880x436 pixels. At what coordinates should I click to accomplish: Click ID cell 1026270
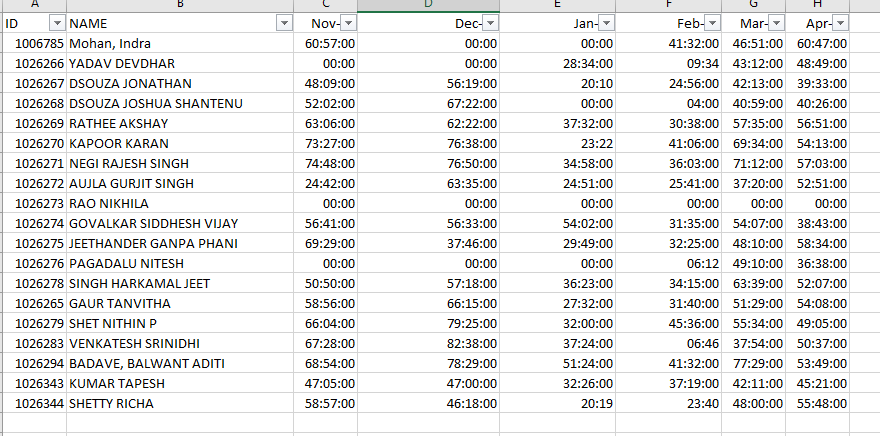[34, 144]
